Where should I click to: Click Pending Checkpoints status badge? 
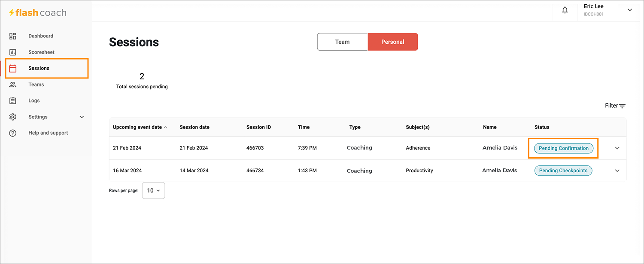click(563, 171)
